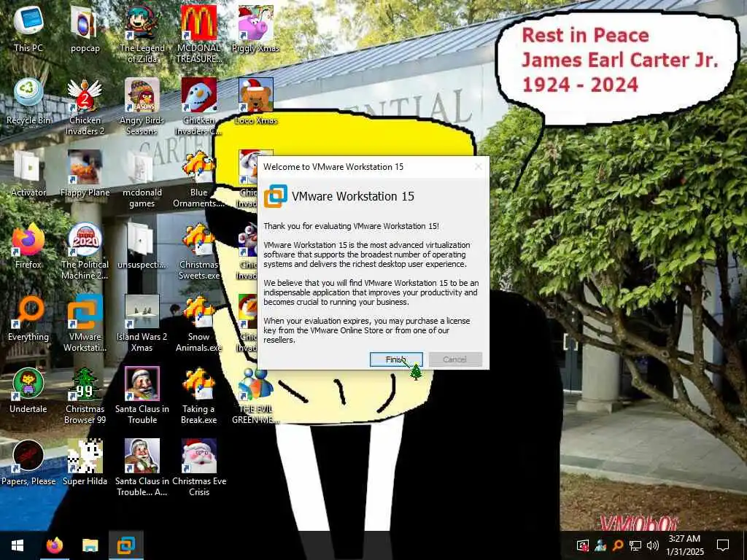Select Santa Claus in Trouble... A... shortcut

tap(142, 469)
